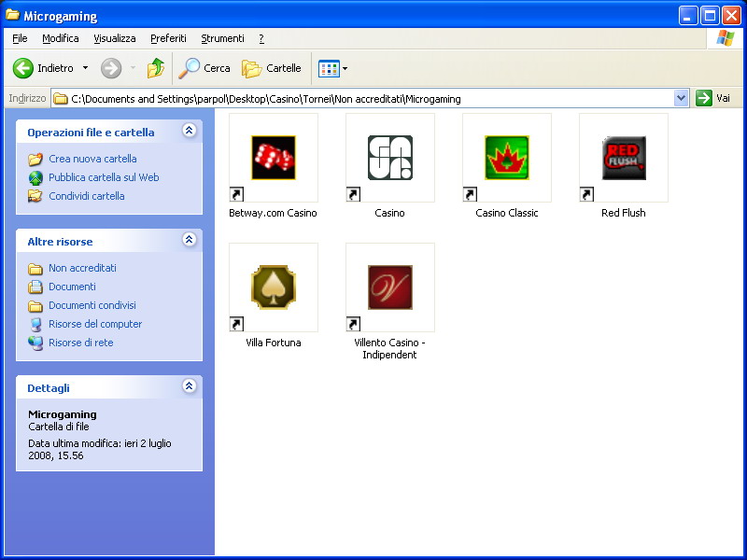Click the Documenti folder icon
The height and width of the screenshot is (560, 747).
[35, 287]
